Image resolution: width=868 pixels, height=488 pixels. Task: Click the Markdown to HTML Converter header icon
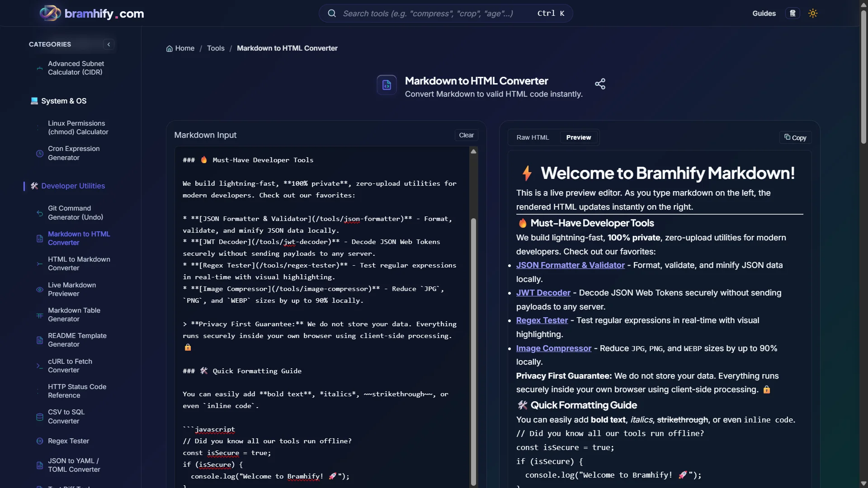coord(387,85)
